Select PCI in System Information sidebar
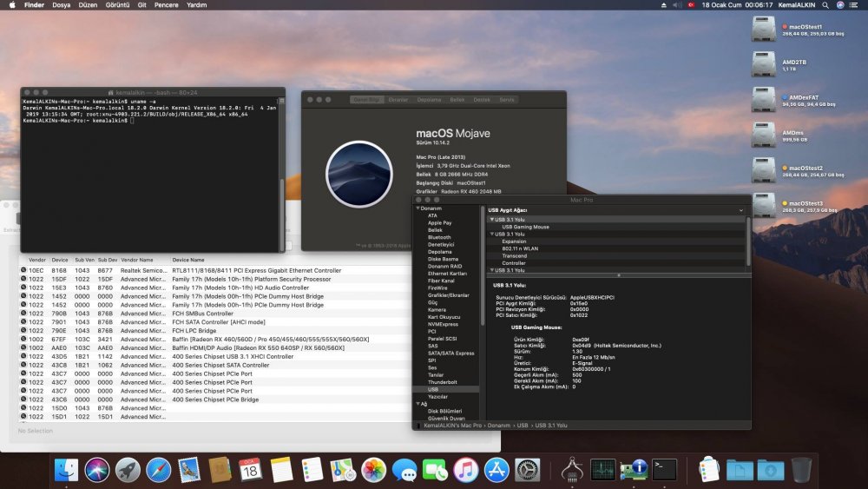This screenshot has width=868, height=489. click(431, 331)
